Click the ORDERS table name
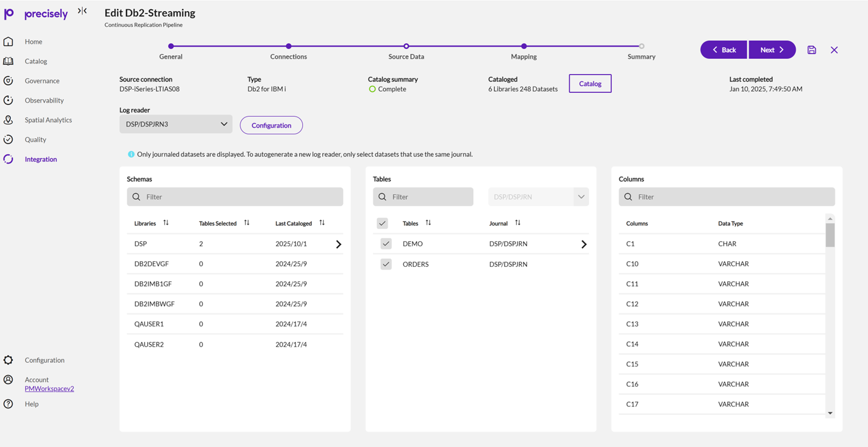 [416, 264]
